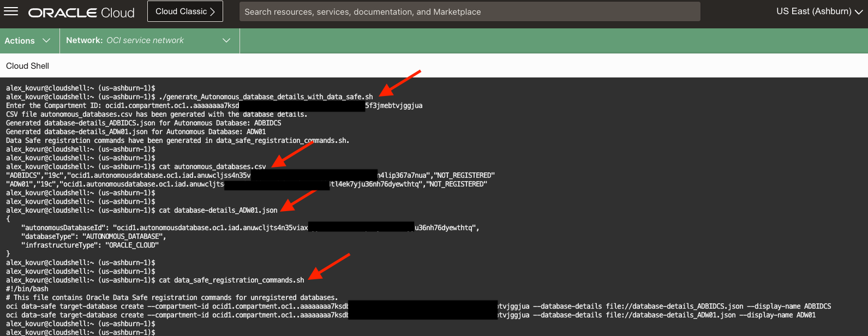868x336 pixels.
Task: Click the 'CSV file autonomous_databases.csv has been generated' line
Action: tap(157, 115)
